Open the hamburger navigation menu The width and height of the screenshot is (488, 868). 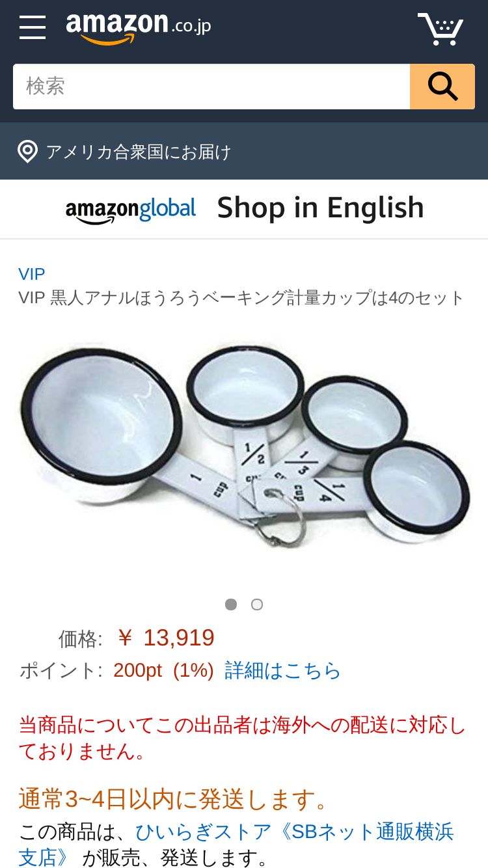click(x=33, y=27)
